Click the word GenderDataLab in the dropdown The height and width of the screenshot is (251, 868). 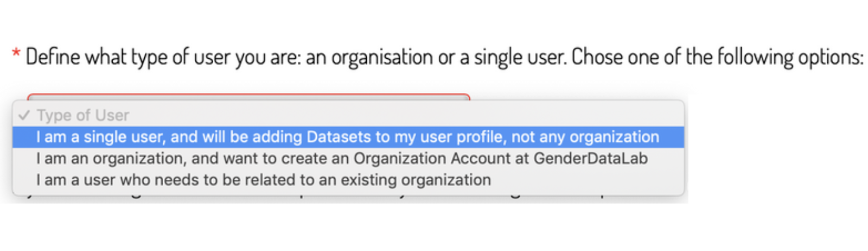click(x=590, y=159)
